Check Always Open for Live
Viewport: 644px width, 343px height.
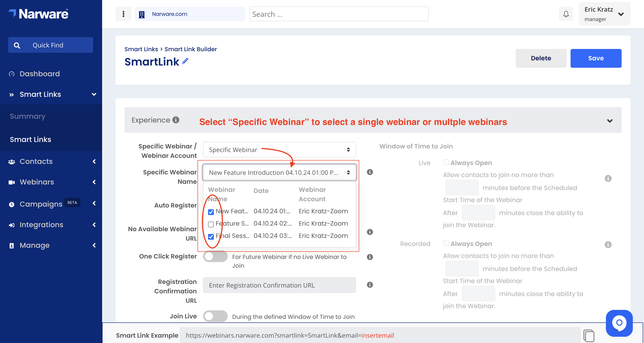(x=446, y=162)
